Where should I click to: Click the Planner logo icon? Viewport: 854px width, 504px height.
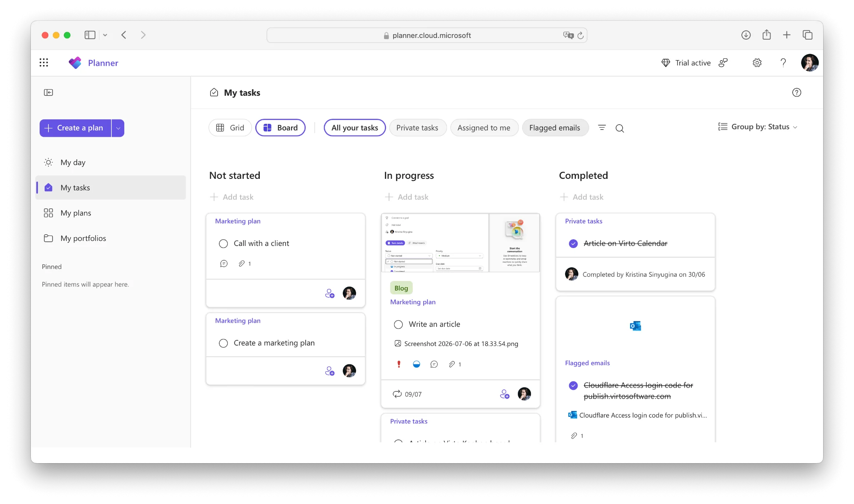coord(75,63)
